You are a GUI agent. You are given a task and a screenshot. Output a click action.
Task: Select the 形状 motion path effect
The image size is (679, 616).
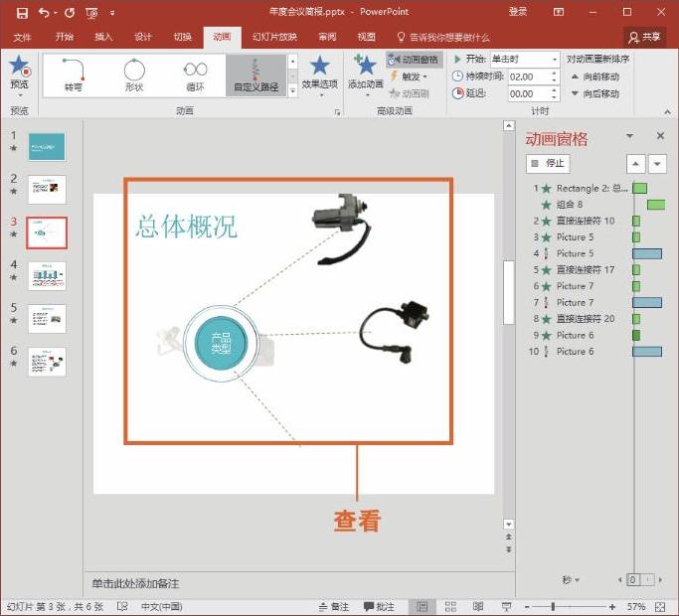coord(134,75)
